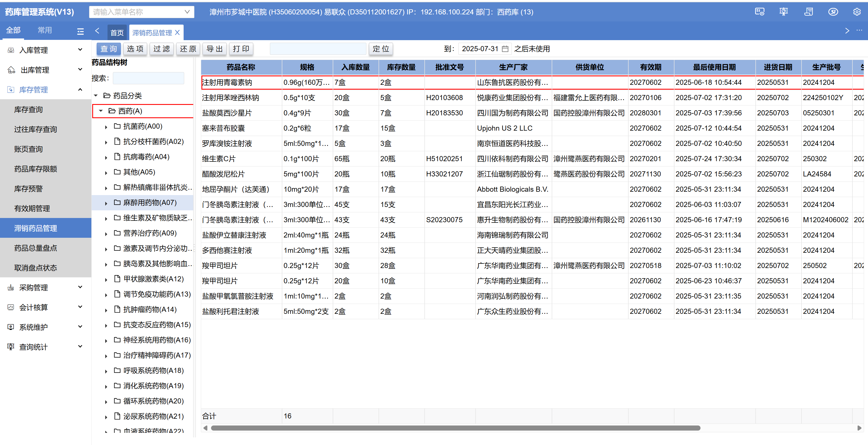This screenshot has width=868, height=445.
Task: Click the presentation board icon in header
Action: tap(783, 12)
